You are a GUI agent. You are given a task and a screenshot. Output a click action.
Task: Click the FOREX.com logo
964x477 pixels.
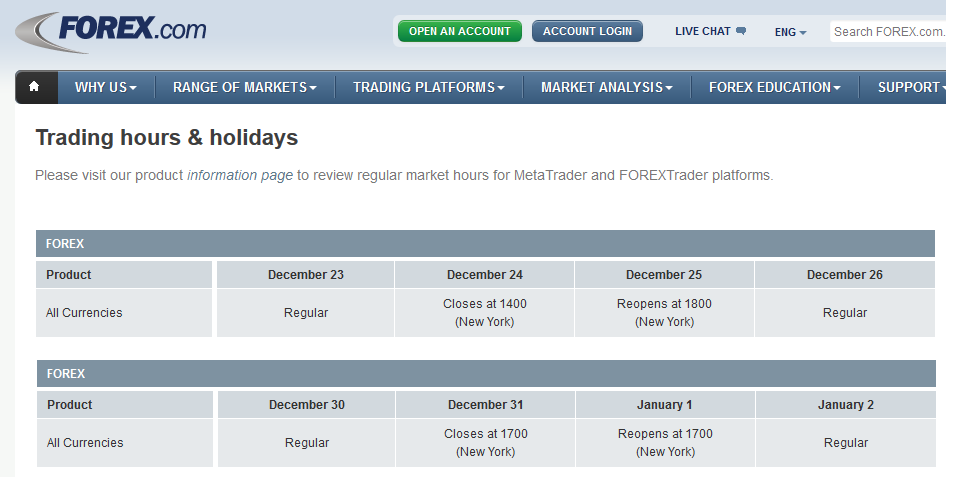(112, 31)
